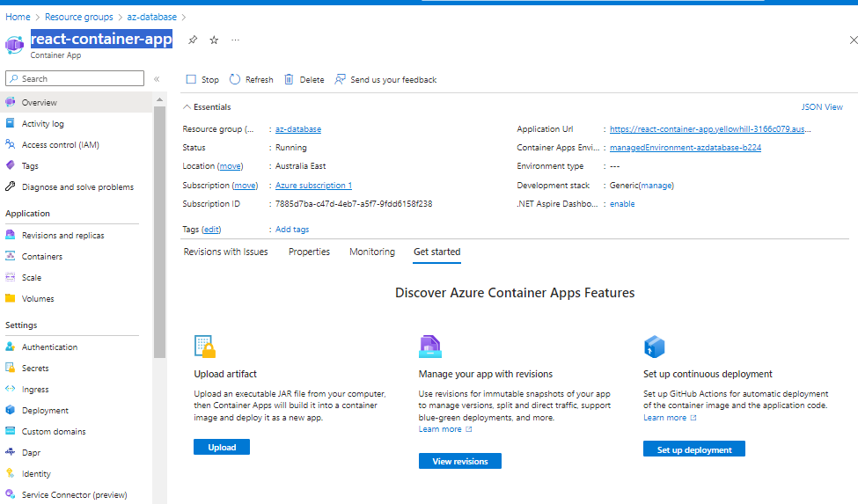The image size is (858, 504).
Task: Open the JSON View link
Action: [x=822, y=107]
